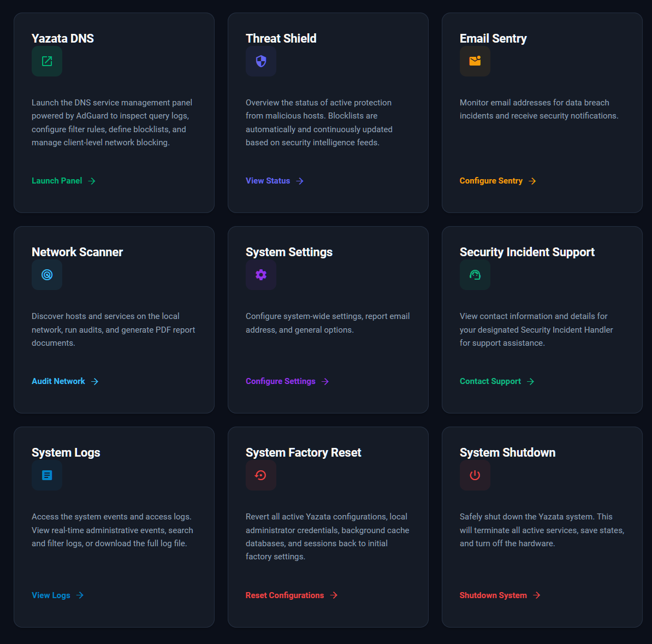Open the Configure Sentry link
The width and height of the screenshot is (652, 644).
[x=497, y=181]
